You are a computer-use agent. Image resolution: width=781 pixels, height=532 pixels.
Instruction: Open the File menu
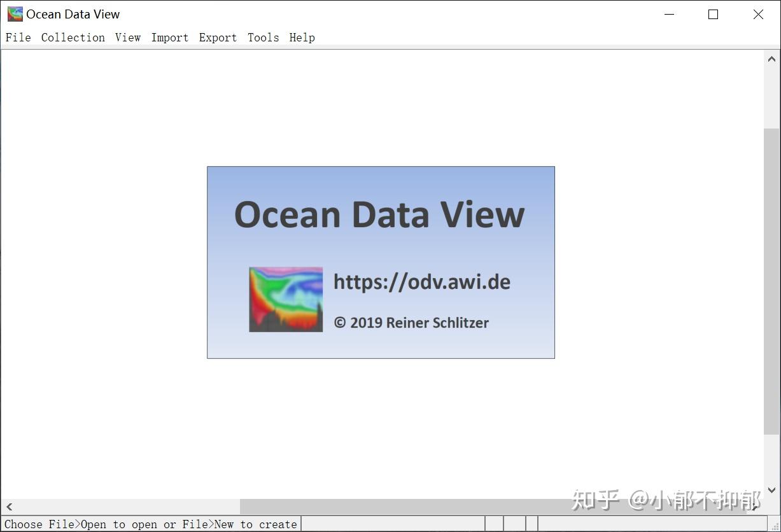18,38
